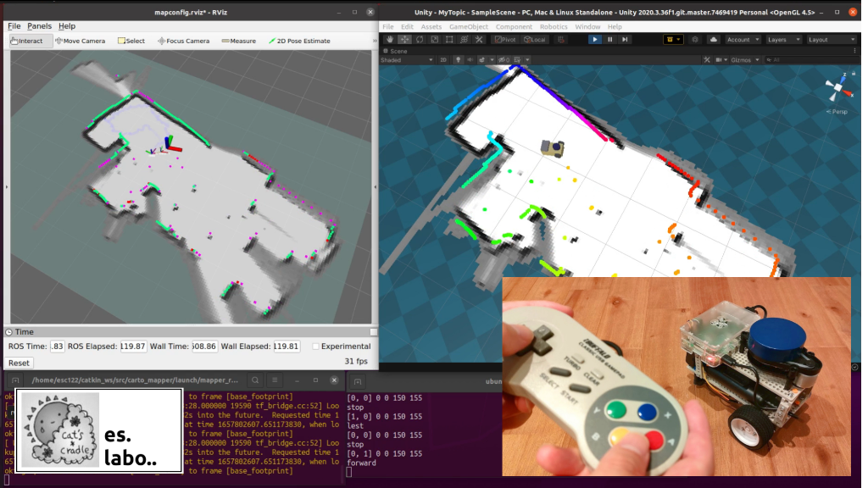The height and width of the screenshot is (488, 868).
Task: Activate the 2D Pose Estimate tool
Action: (299, 41)
